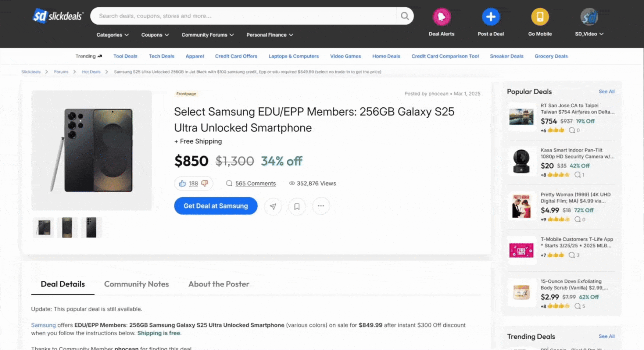644x350 pixels.
Task: Click the comments bubble icon beside 565 Comments
Action: (x=229, y=183)
